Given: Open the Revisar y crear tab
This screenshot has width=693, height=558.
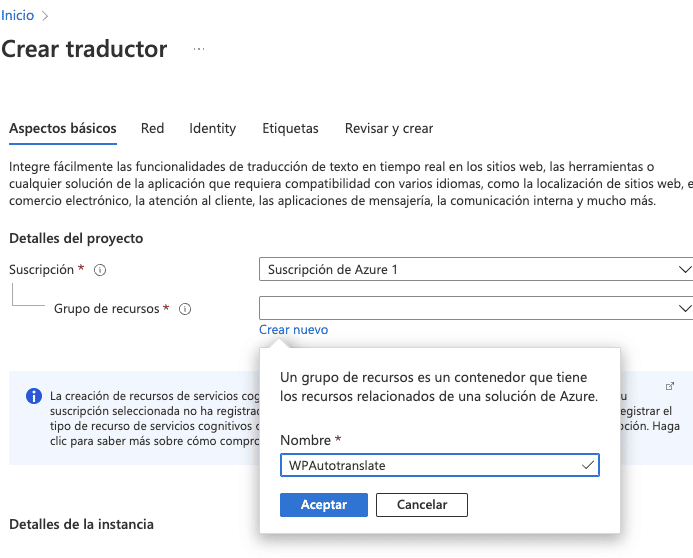Looking at the screenshot, I should [x=389, y=129].
